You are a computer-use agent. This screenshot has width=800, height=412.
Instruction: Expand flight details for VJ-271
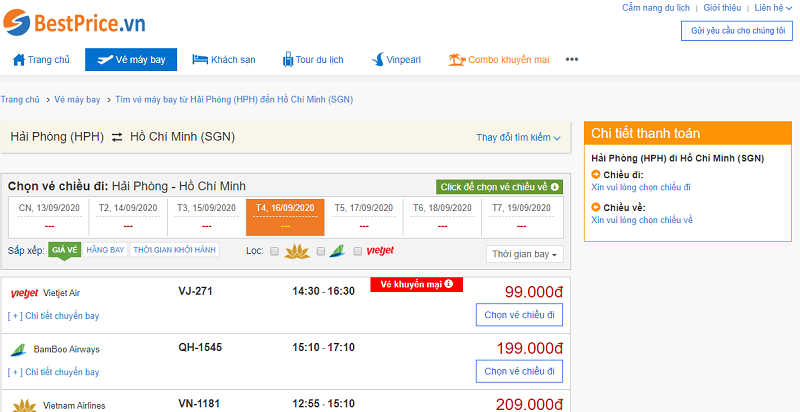point(54,316)
